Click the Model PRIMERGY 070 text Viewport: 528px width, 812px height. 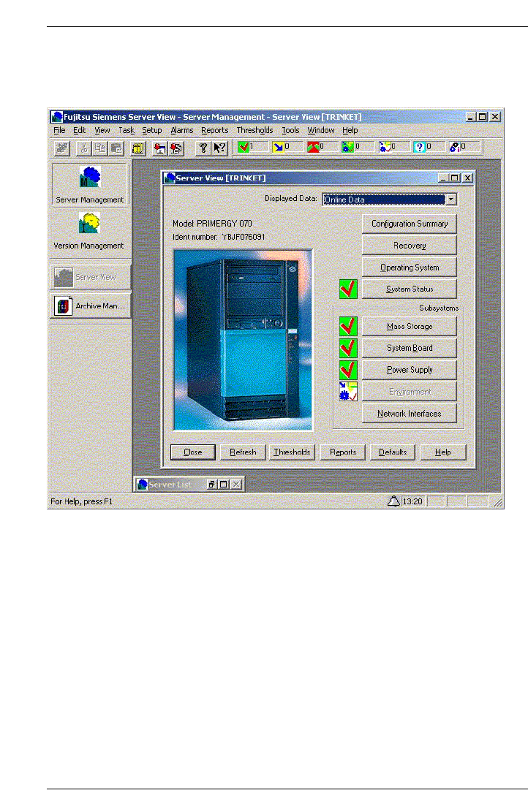tap(212, 223)
